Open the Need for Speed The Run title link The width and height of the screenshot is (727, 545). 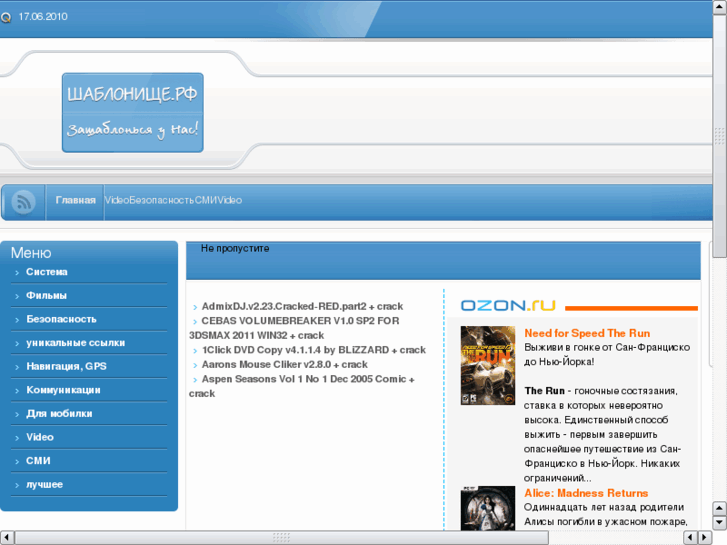coord(587,333)
